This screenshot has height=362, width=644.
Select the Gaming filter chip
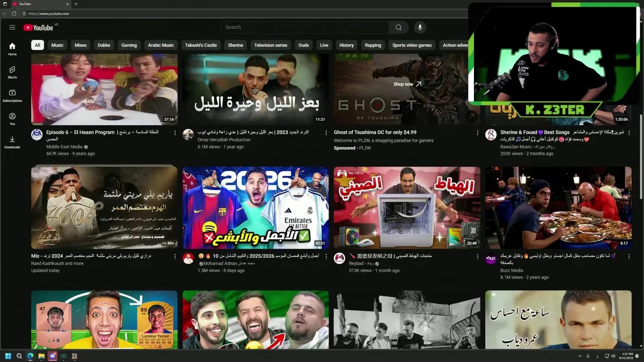point(129,45)
